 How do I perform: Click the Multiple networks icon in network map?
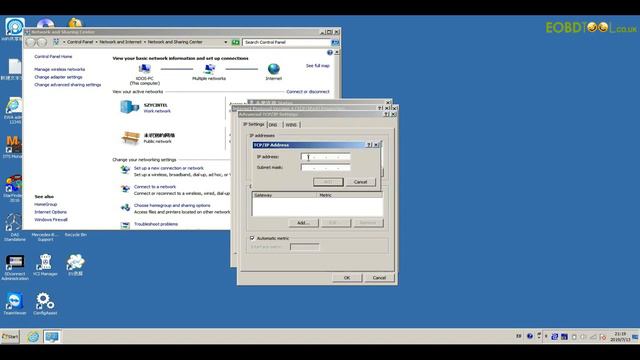pos(209,69)
